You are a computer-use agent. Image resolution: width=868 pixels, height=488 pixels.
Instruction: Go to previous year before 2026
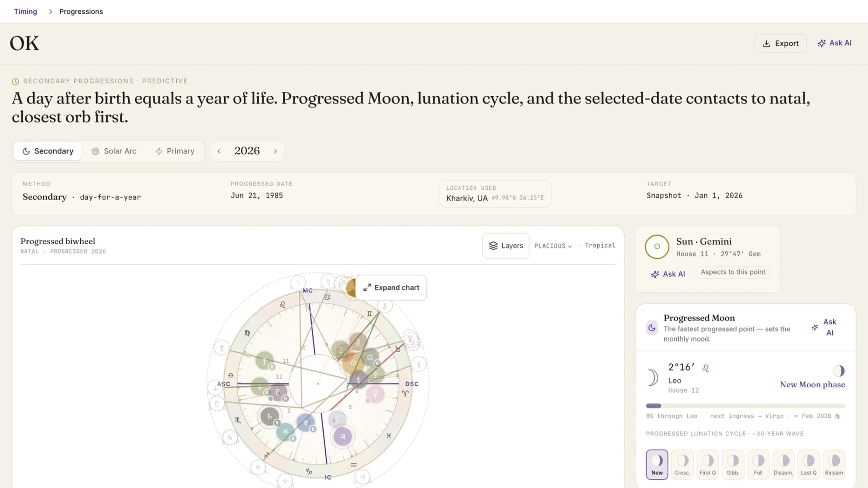point(219,151)
